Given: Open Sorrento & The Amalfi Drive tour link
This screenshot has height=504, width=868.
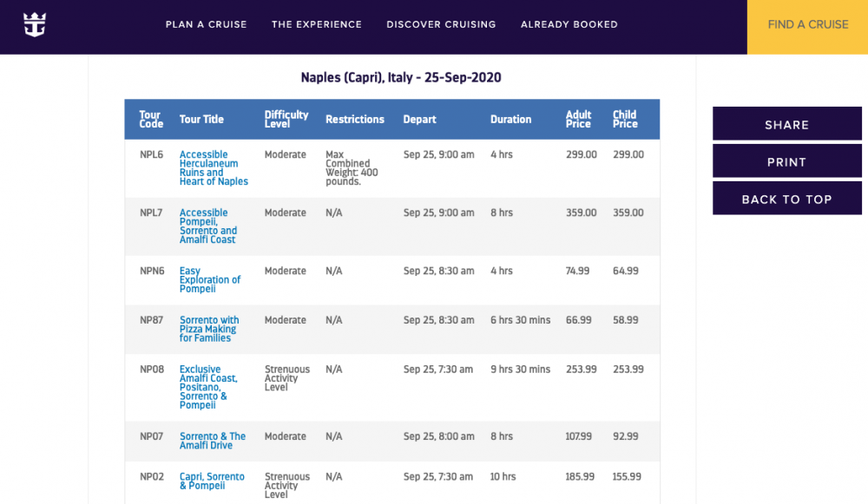Looking at the screenshot, I should [x=213, y=441].
